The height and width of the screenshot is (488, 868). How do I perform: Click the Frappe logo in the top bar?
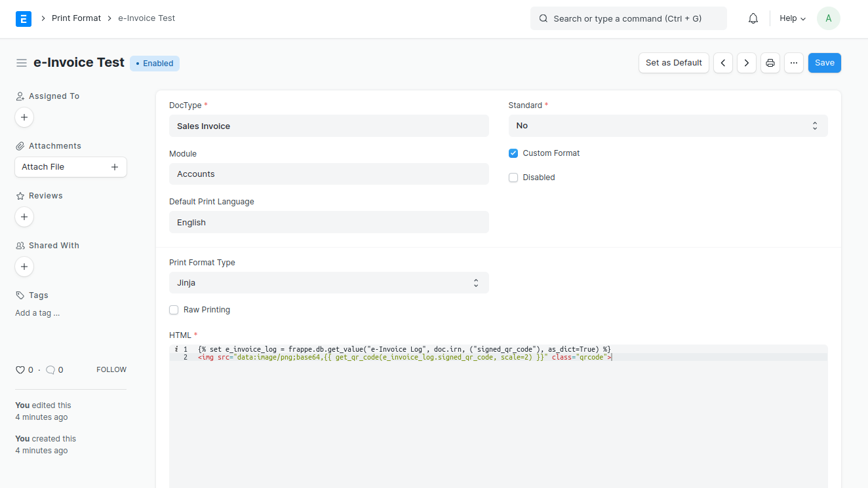click(x=24, y=18)
